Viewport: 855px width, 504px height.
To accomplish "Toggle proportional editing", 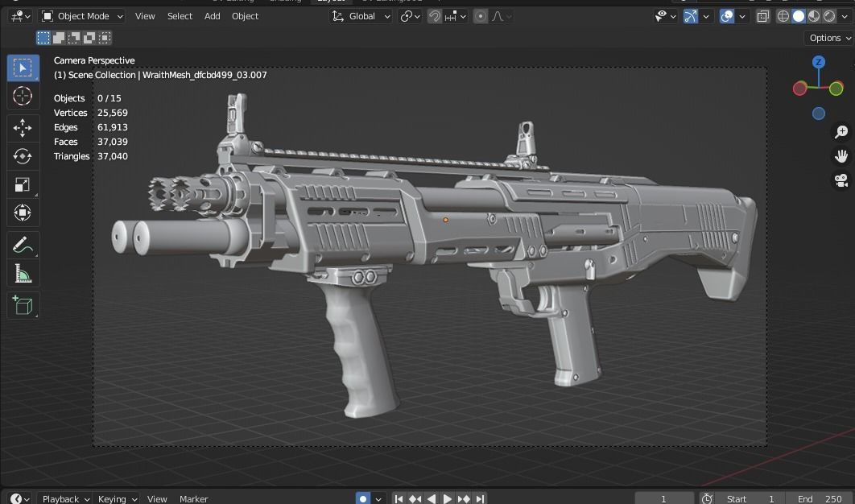I will 481,16.
